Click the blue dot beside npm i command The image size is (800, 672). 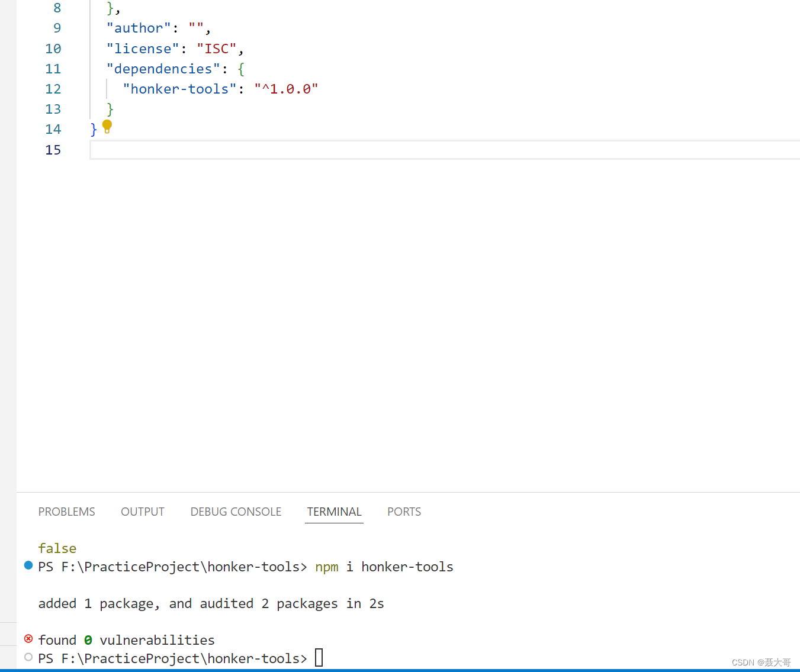[28, 565]
